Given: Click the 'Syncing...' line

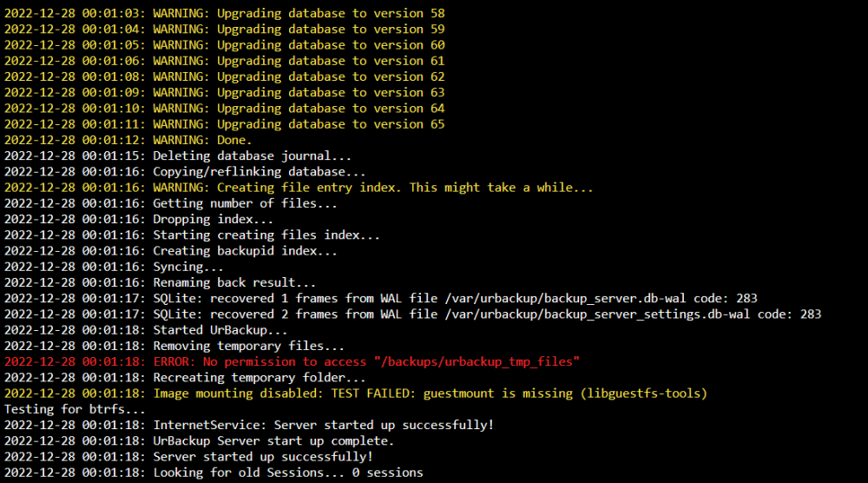Looking at the screenshot, I should tap(114, 267).
